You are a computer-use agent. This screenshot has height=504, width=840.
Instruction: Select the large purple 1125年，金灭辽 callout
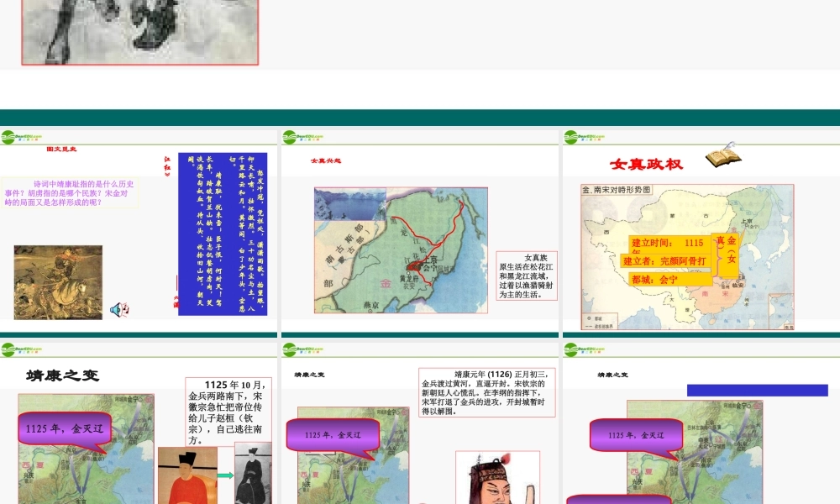(65, 431)
